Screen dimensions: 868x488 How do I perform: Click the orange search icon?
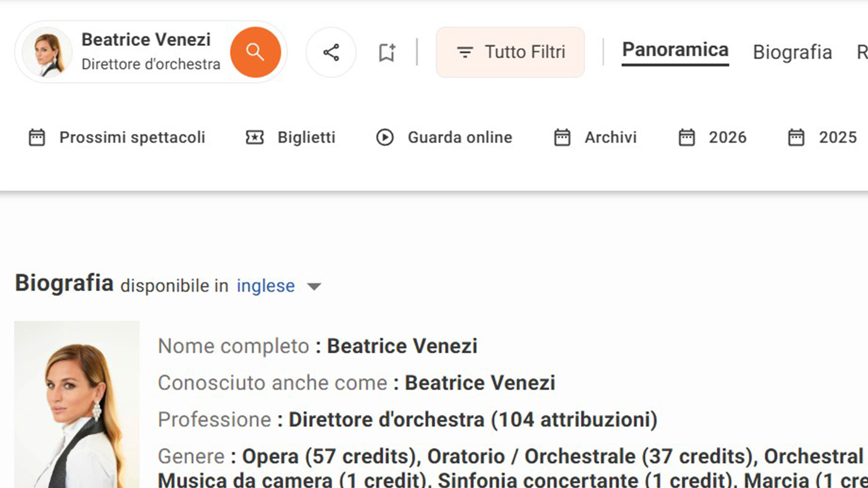(255, 52)
